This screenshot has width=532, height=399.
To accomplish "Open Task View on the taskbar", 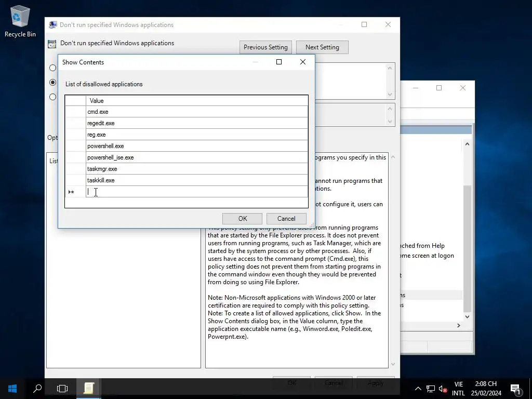I will tap(62, 389).
